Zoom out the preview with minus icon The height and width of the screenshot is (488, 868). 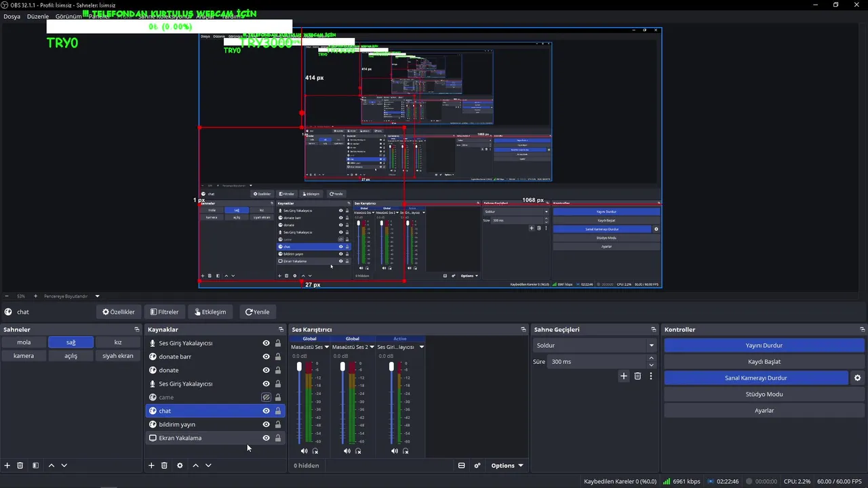7,296
